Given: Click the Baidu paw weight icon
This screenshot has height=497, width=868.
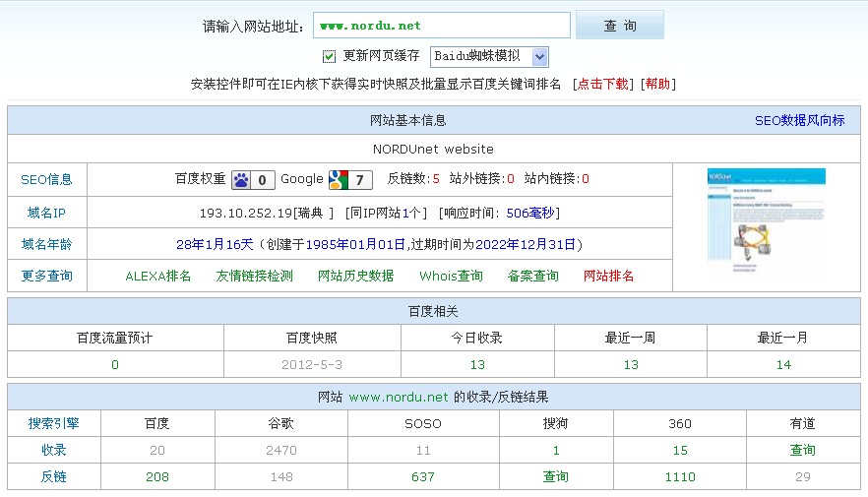Looking at the screenshot, I should (253, 180).
